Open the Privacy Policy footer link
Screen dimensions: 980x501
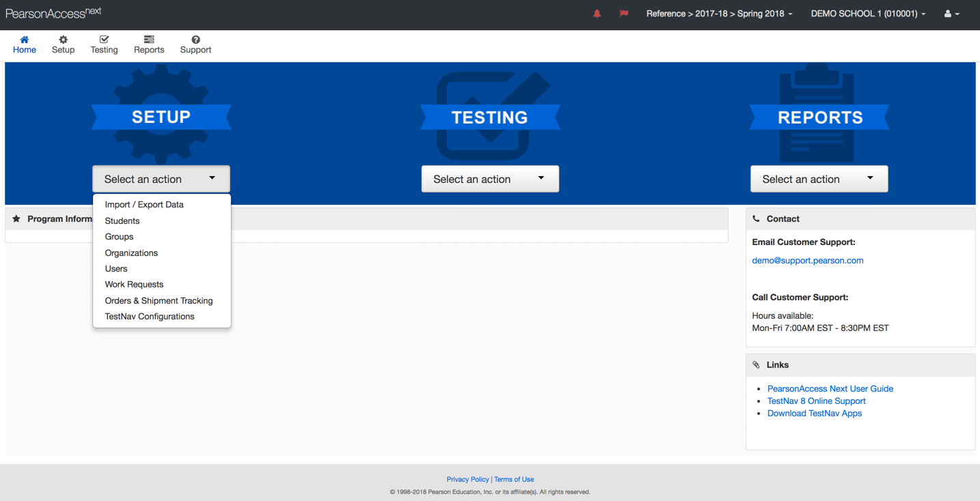(x=467, y=480)
